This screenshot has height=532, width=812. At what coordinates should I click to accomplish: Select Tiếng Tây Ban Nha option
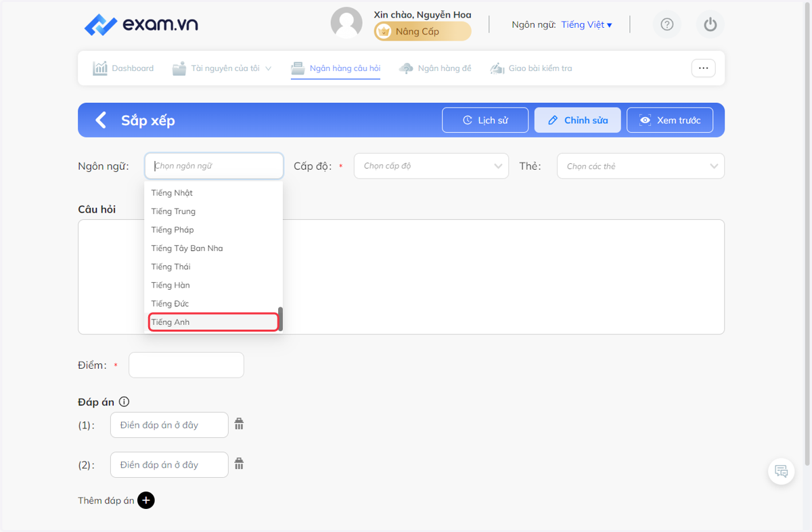[x=213, y=248]
